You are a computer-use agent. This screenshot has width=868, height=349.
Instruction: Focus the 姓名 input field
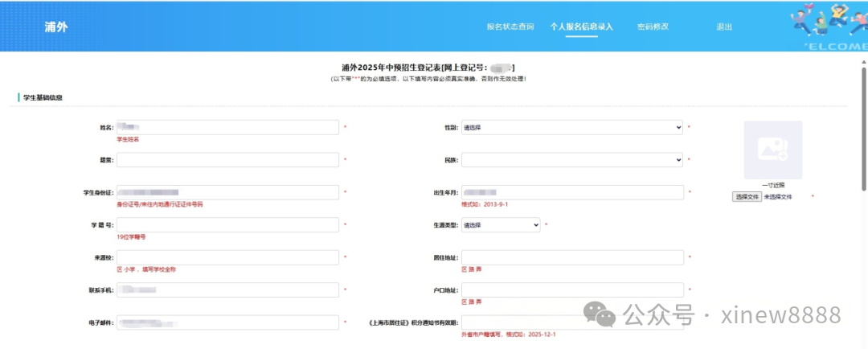tap(227, 127)
